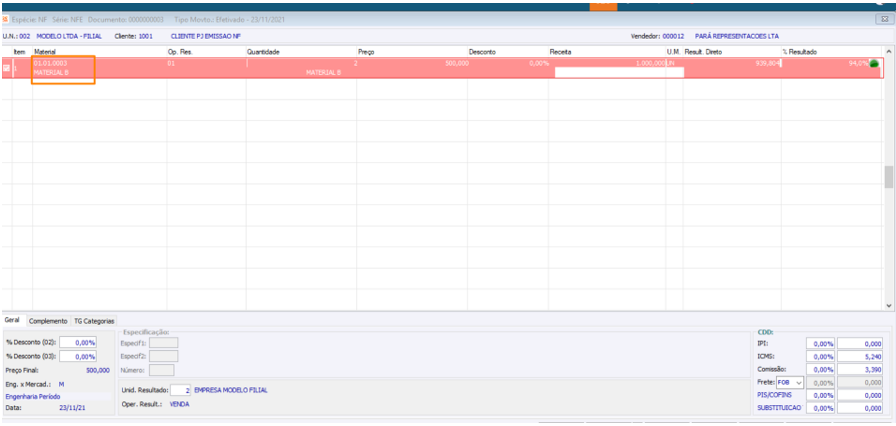Open the TG Categorias tab
This screenshot has width=896, height=426.
click(94, 321)
